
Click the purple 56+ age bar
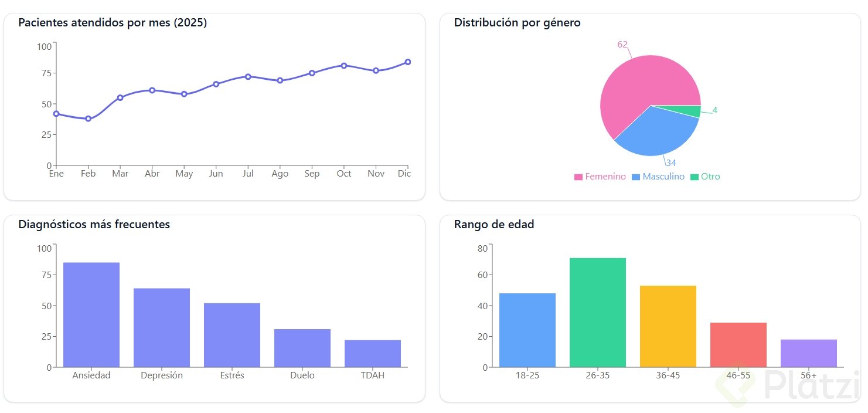[809, 353]
